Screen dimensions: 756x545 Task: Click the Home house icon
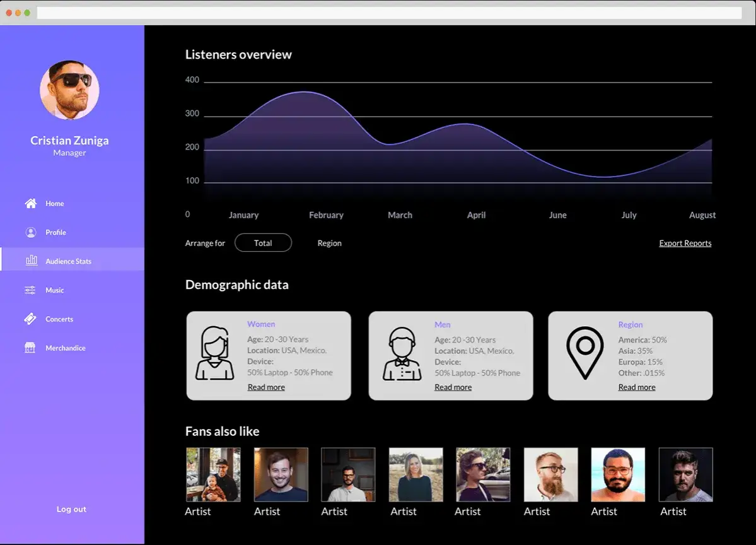(x=31, y=203)
